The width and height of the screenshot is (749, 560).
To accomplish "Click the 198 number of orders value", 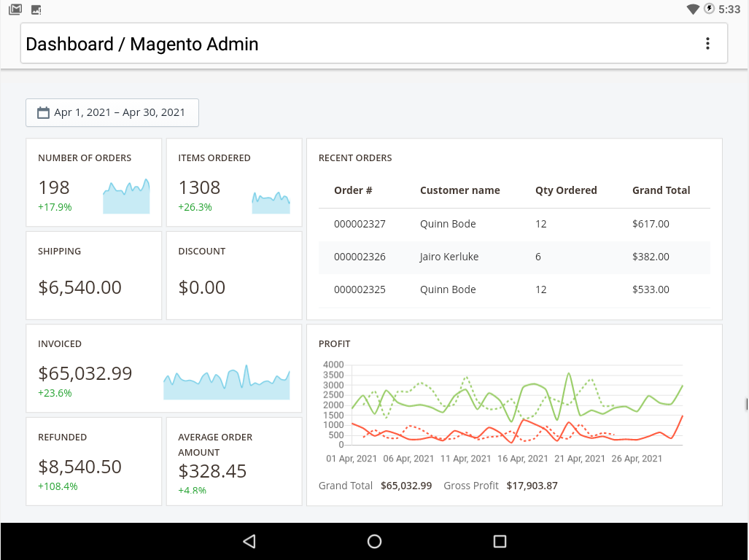I will (x=54, y=187).
